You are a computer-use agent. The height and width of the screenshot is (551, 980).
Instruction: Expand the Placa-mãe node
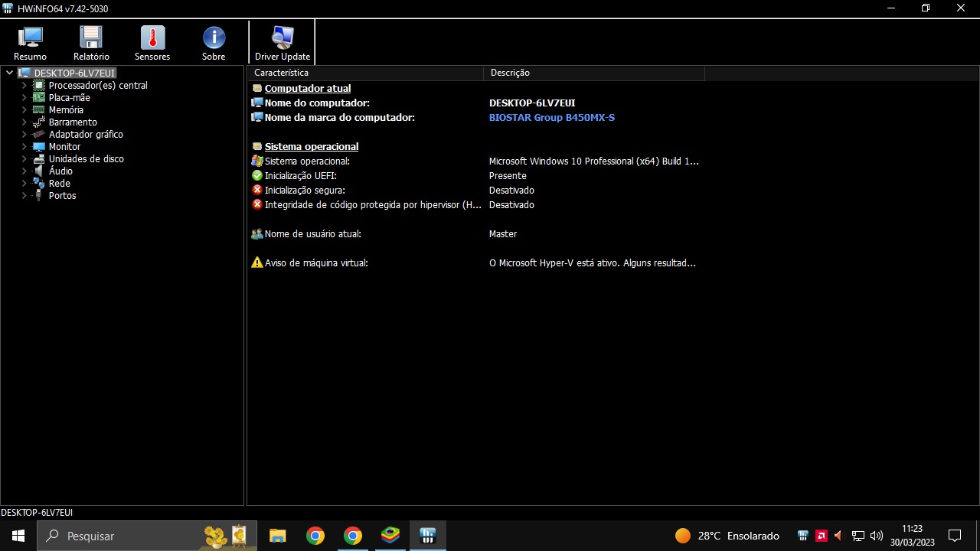(x=24, y=98)
